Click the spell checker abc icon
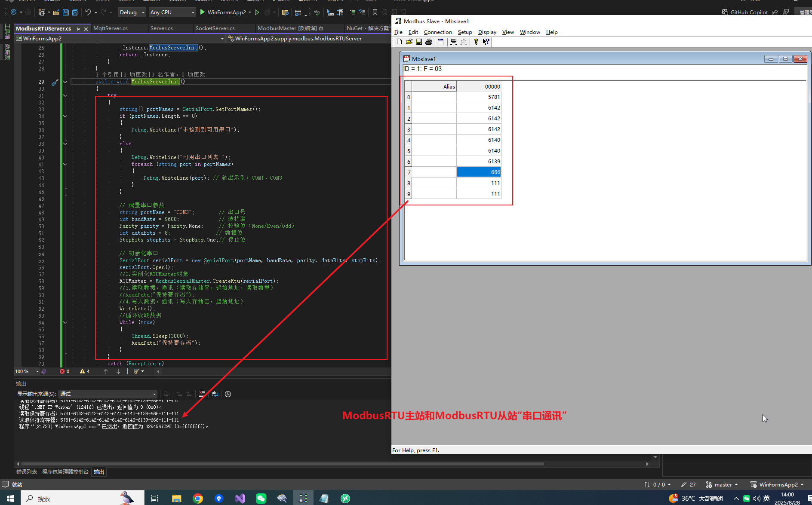Image resolution: width=812 pixels, height=505 pixels. 317,12
